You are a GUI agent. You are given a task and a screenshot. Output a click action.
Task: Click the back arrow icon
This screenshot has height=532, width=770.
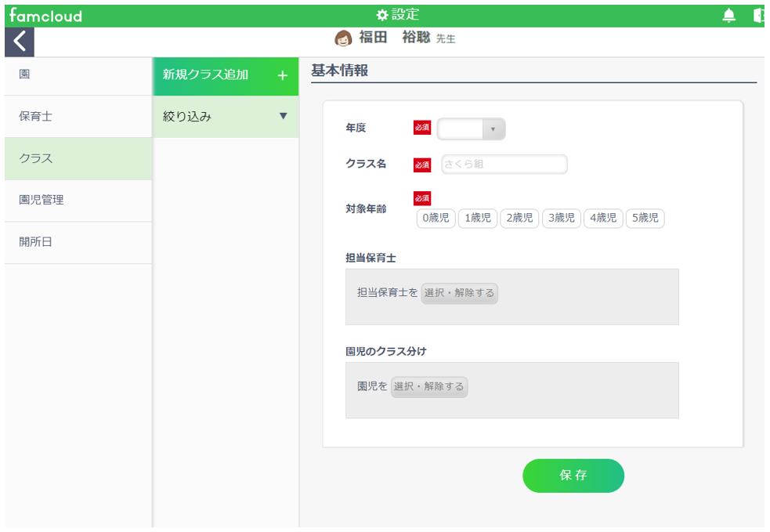19,42
